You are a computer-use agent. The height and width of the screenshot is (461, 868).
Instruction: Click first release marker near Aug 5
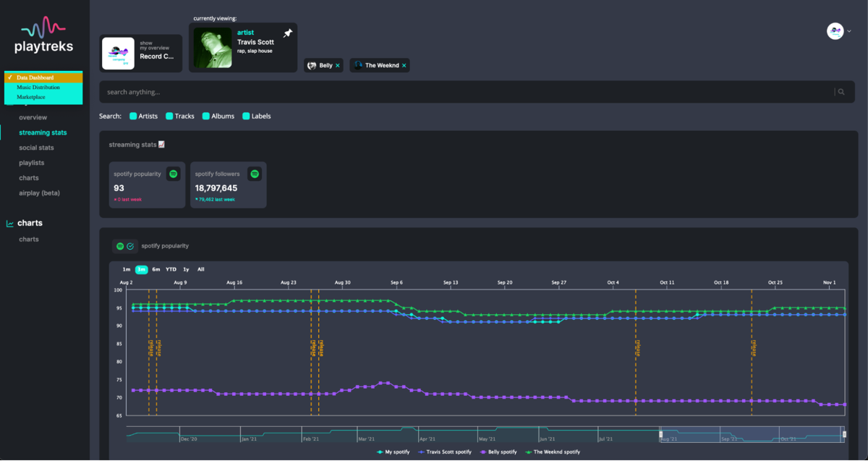point(149,352)
